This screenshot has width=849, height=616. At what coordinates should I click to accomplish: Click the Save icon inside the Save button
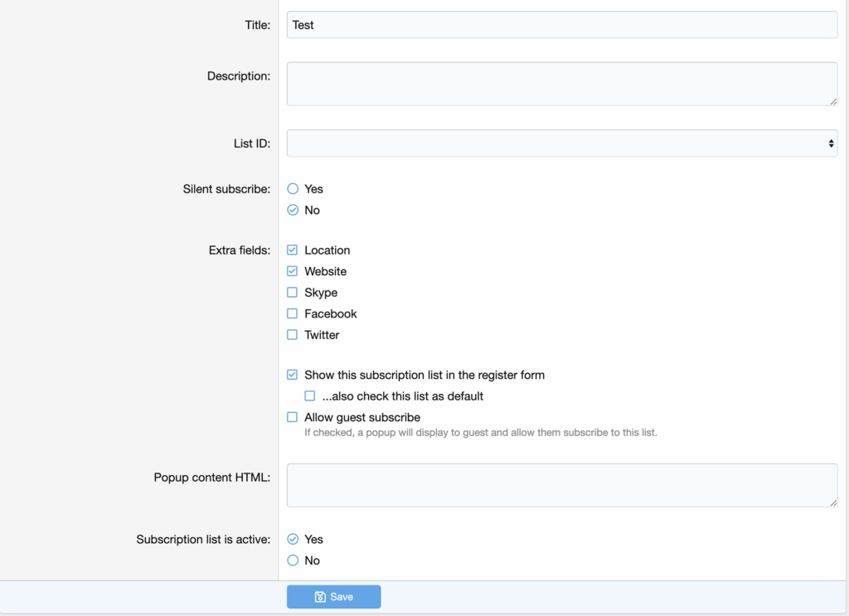point(319,596)
